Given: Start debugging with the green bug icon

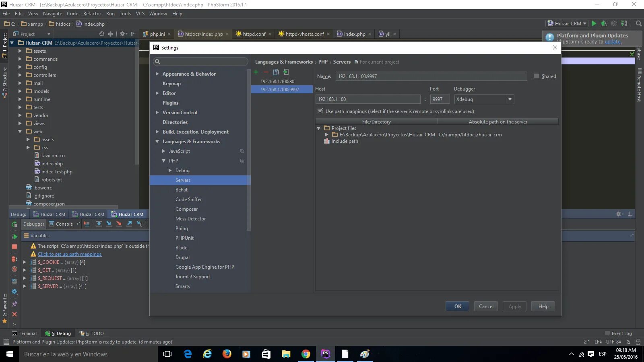Looking at the screenshot, I should point(604,23).
